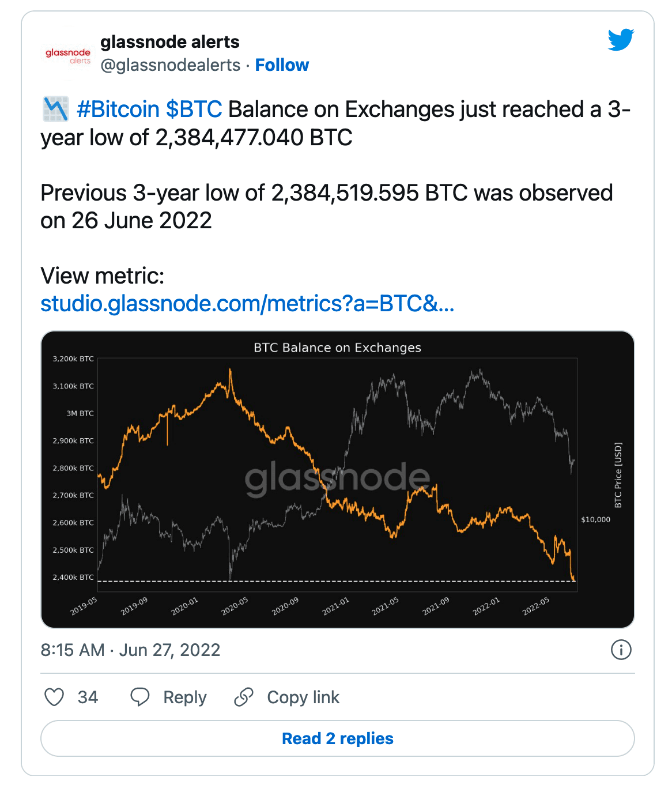Click the chain link copy icon
Viewport: 672px width, 792px height.
click(244, 697)
